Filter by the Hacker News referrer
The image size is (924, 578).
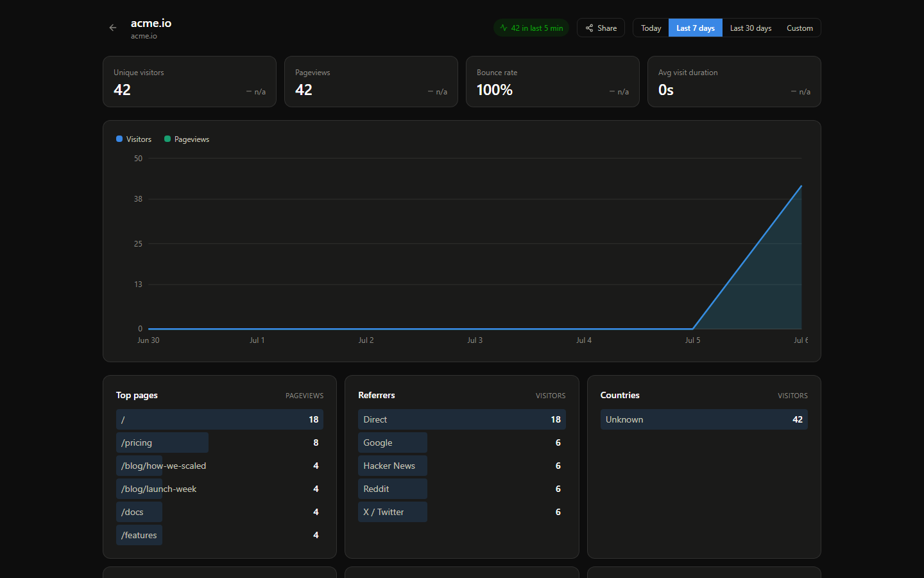tap(462, 466)
